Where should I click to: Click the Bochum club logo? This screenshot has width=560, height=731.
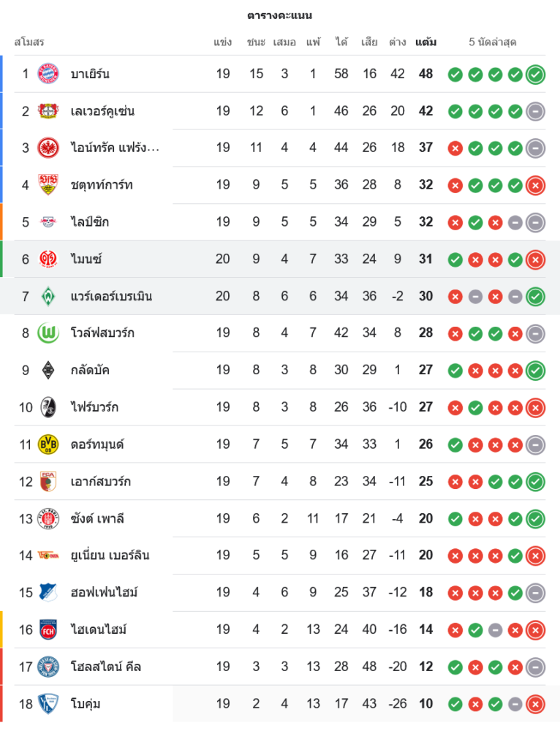pyautogui.click(x=48, y=704)
